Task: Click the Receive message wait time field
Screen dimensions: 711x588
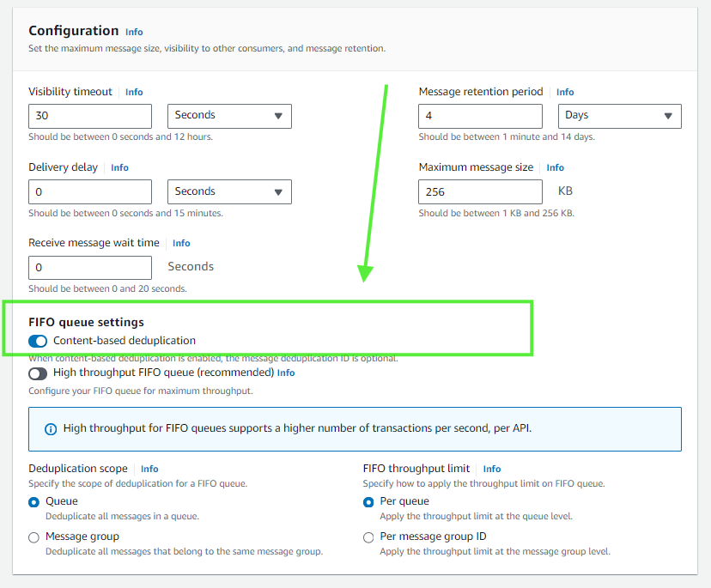Action: 89,267
